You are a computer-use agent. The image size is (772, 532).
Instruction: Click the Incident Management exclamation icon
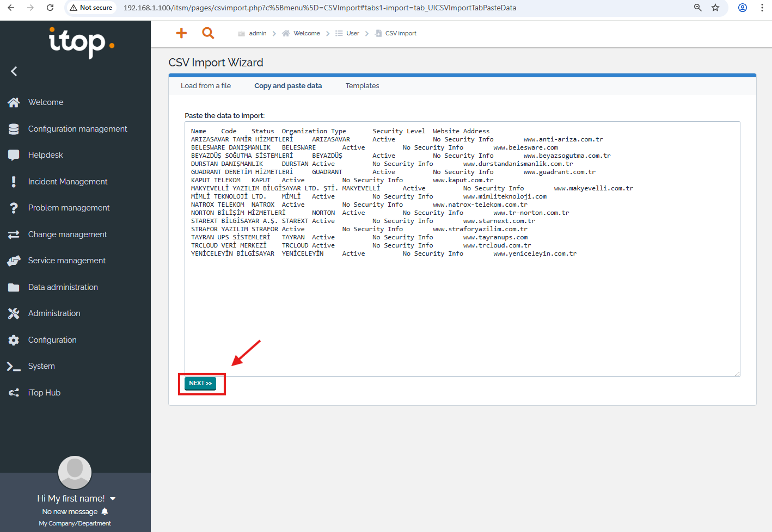(x=14, y=182)
